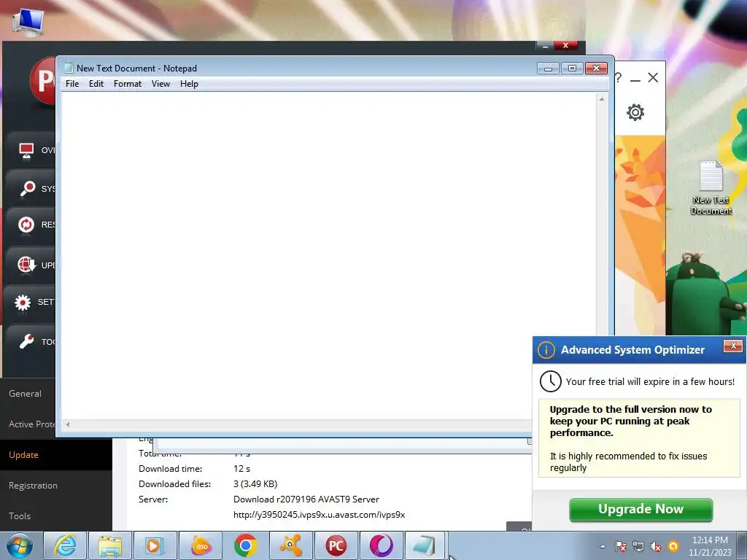Click the info icon in Optimizer popup
This screenshot has width=747, height=560.
546,350
